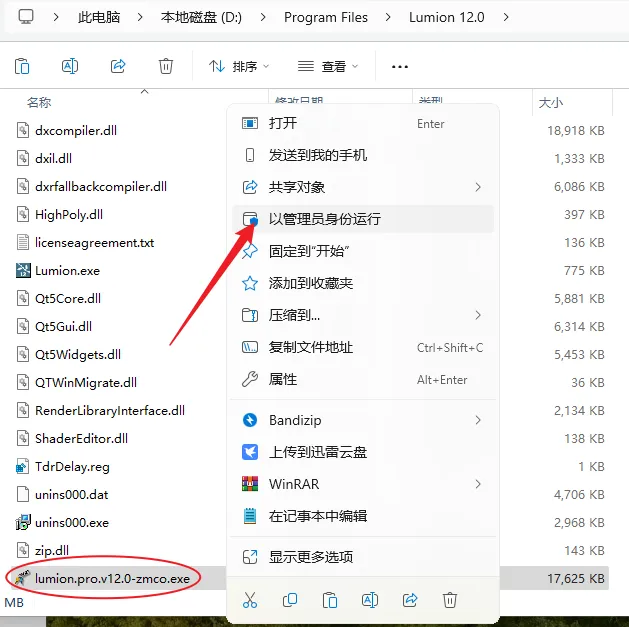Image resolution: width=629 pixels, height=627 pixels.
Task: Select 在记事本中编辑 in the context menu
Action: pos(363,516)
